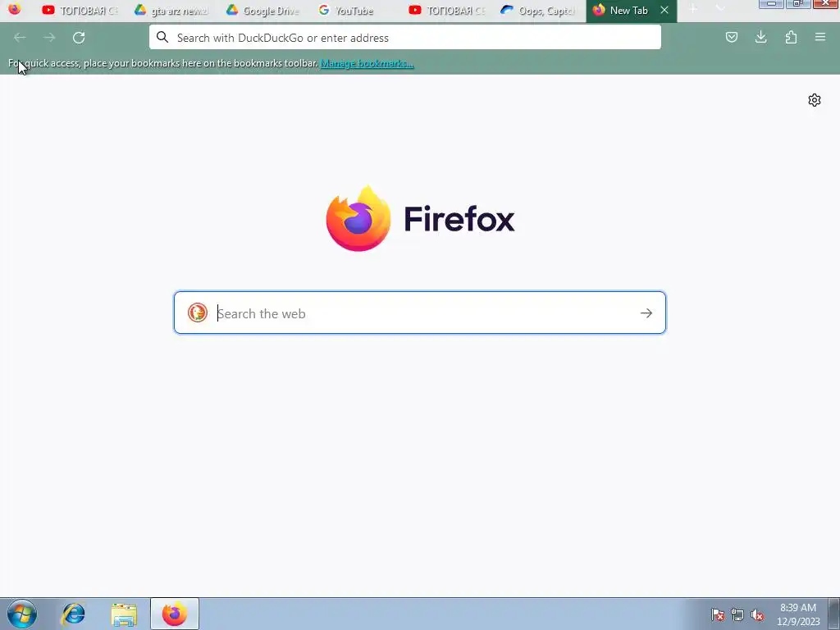The image size is (840, 630).
Task: Reload the page with the refresh icon
Action: tap(79, 38)
